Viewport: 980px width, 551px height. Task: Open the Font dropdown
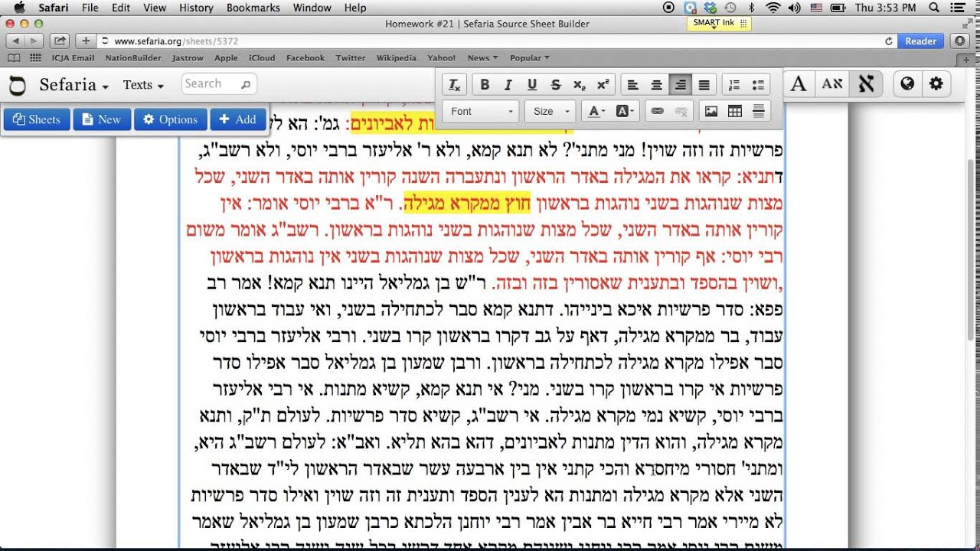pyautogui.click(x=481, y=111)
